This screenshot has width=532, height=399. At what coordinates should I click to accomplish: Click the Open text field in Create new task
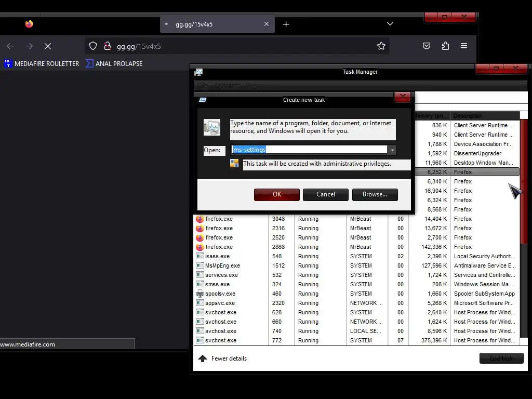tap(309, 150)
